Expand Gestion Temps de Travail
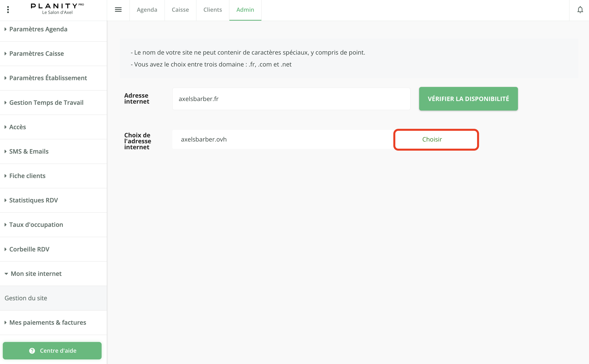 pos(46,103)
